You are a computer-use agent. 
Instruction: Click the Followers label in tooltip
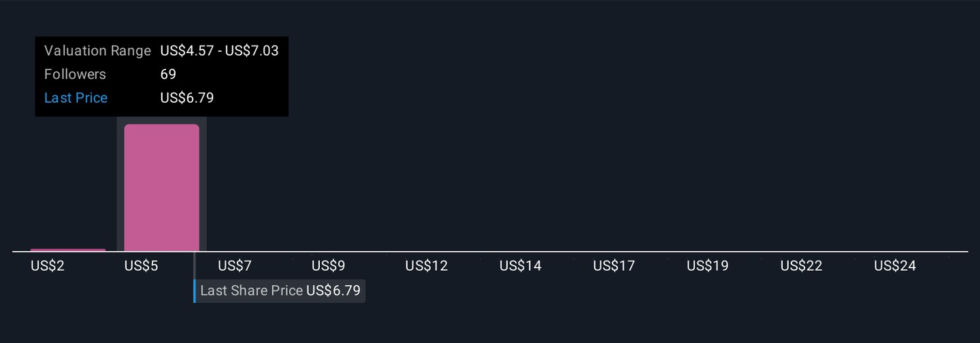click(75, 74)
